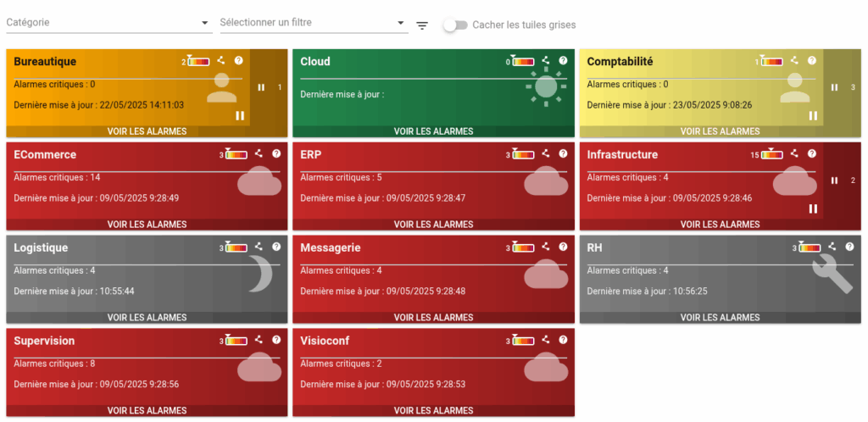Share the Visioconf tile

tap(545, 340)
